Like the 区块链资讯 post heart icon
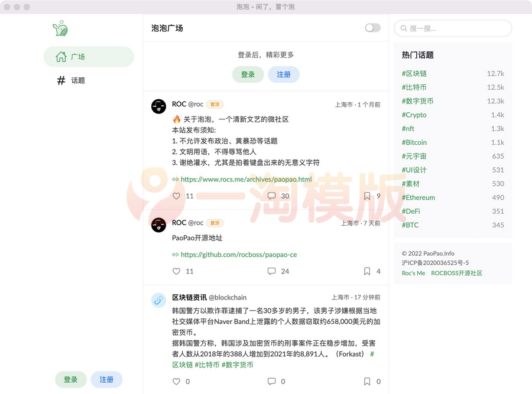 pos(176,382)
